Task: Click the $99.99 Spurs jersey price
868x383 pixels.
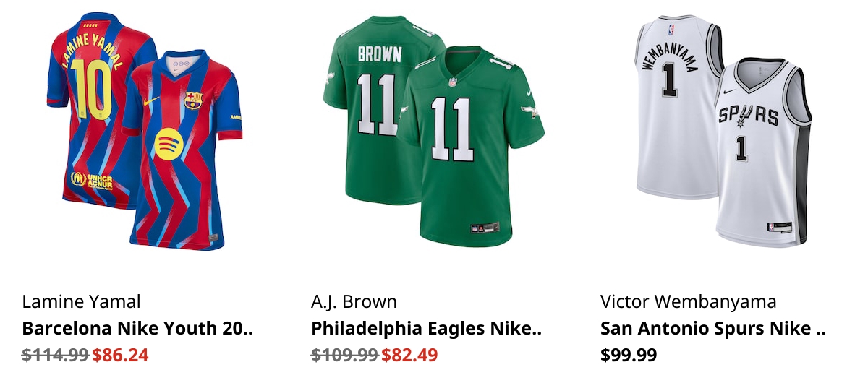Action: point(629,355)
